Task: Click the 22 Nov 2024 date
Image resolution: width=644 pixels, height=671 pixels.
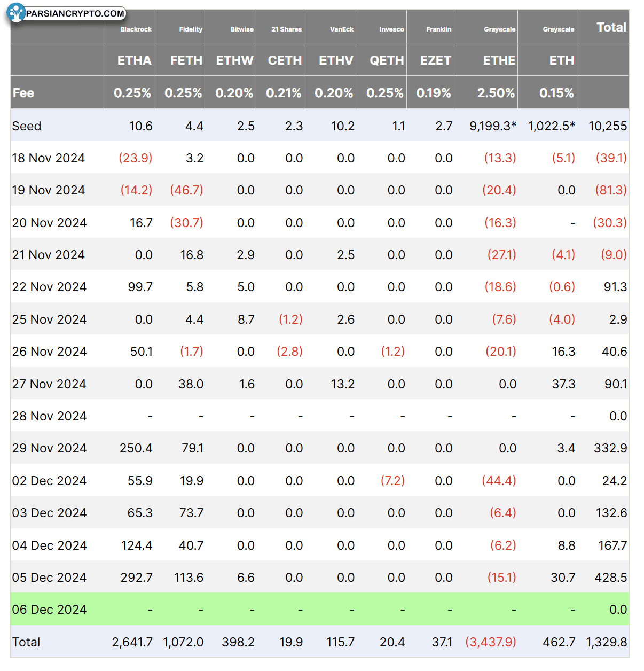Action: tap(49, 287)
